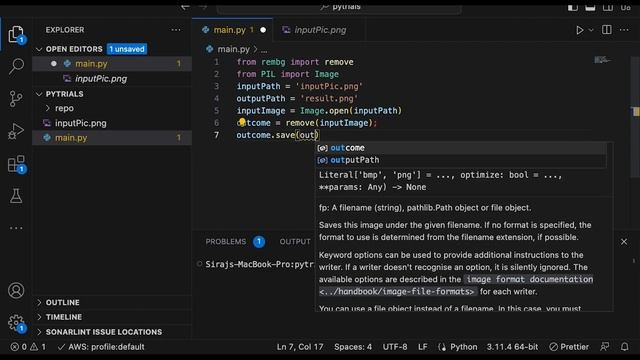Image resolution: width=640 pixels, height=360 pixels.
Task: Select main.py under Open Editors
Action: click(x=112, y=64)
